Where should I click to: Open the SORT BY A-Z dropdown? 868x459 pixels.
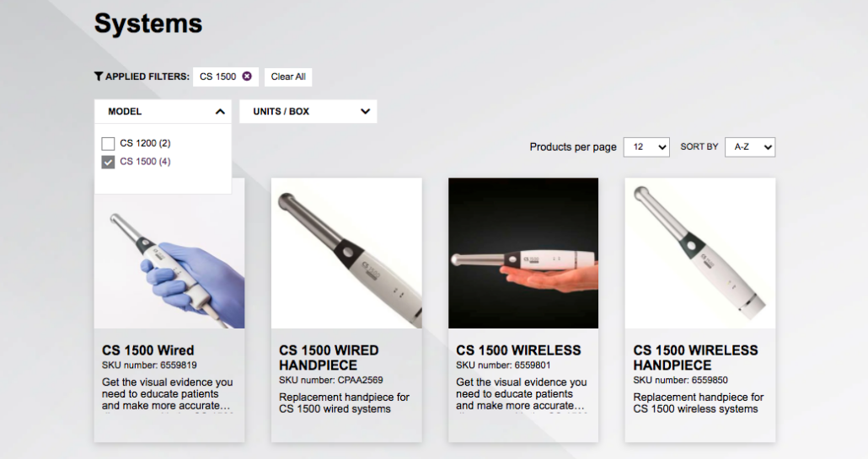click(x=749, y=147)
